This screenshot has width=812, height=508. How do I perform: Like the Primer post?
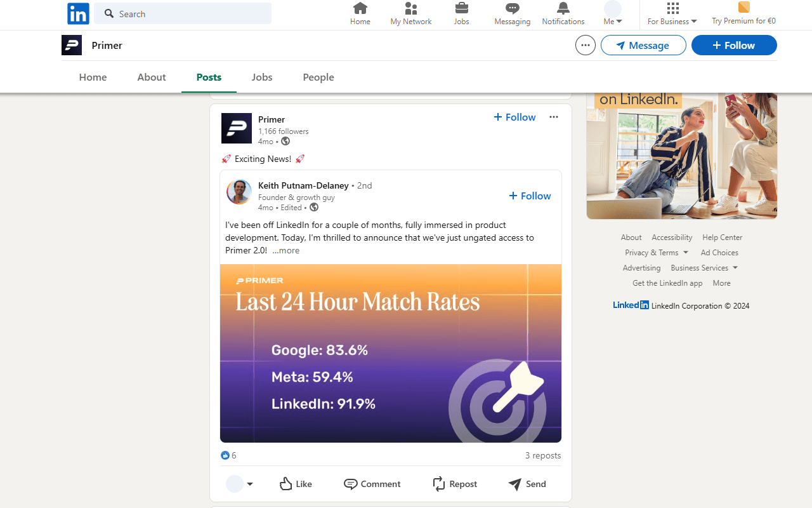pyautogui.click(x=296, y=484)
